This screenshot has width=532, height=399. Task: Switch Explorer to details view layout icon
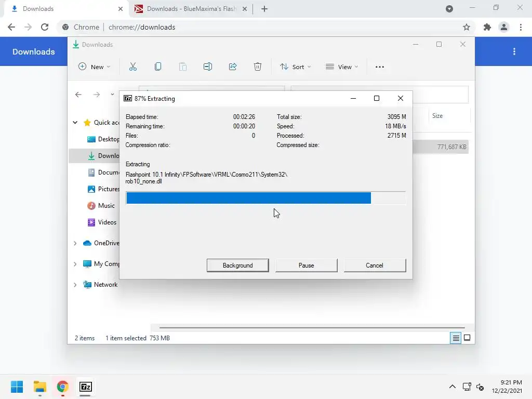(456, 338)
